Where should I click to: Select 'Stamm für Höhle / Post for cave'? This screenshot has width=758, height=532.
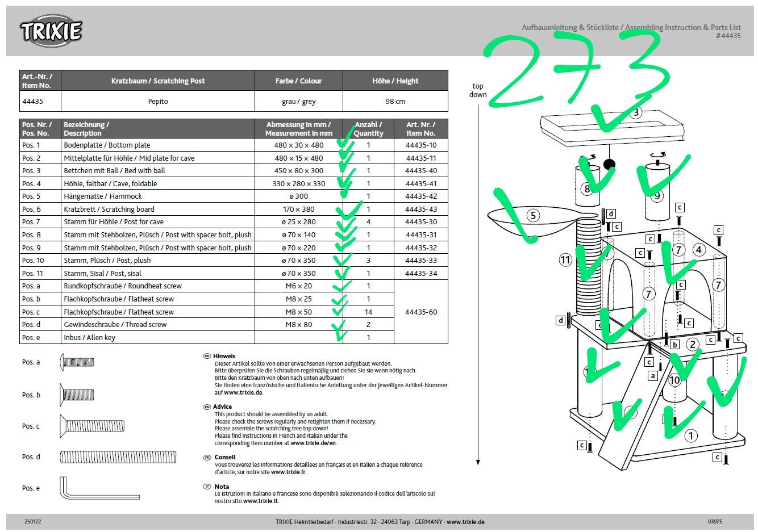coord(114,222)
